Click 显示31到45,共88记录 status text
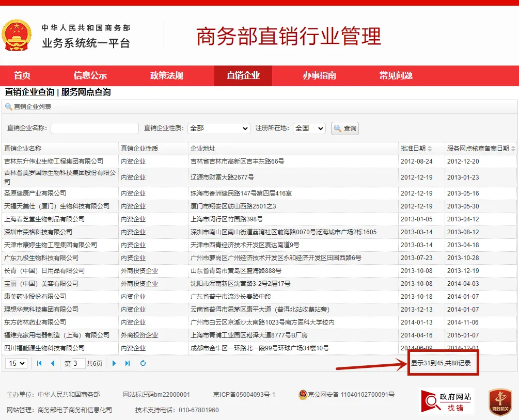519x420 pixels. 441,363
